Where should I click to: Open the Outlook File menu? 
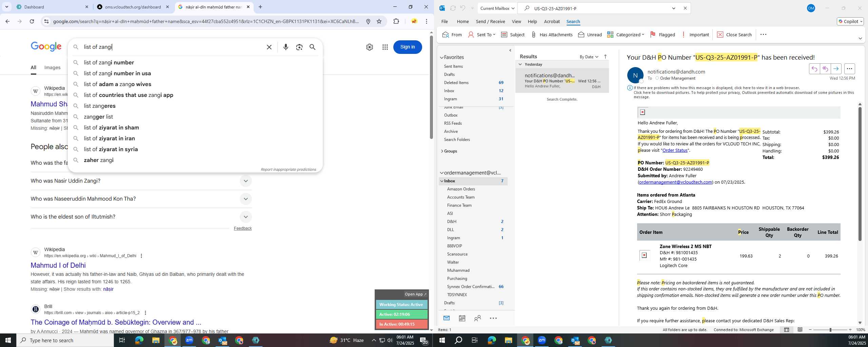[445, 21]
